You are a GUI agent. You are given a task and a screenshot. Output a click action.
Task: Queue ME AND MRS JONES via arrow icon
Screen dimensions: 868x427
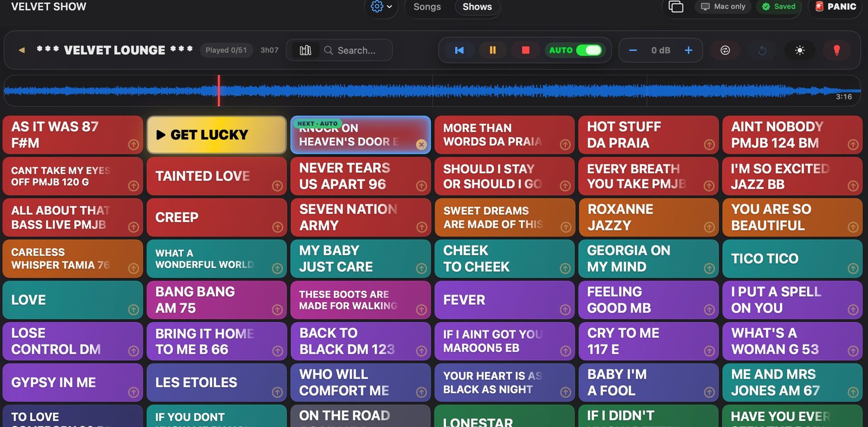(853, 392)
